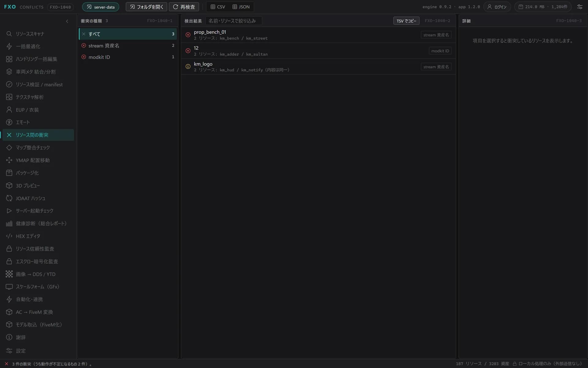
Task: Click the stream 資産名 tag on km_logo
Action: pyautogui.click(x=436, y=67)
